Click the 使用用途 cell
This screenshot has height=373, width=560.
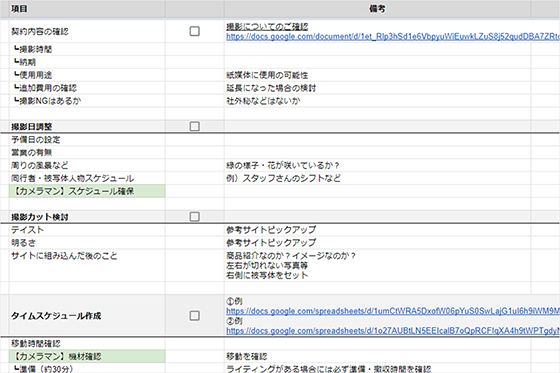click(87, 75)
